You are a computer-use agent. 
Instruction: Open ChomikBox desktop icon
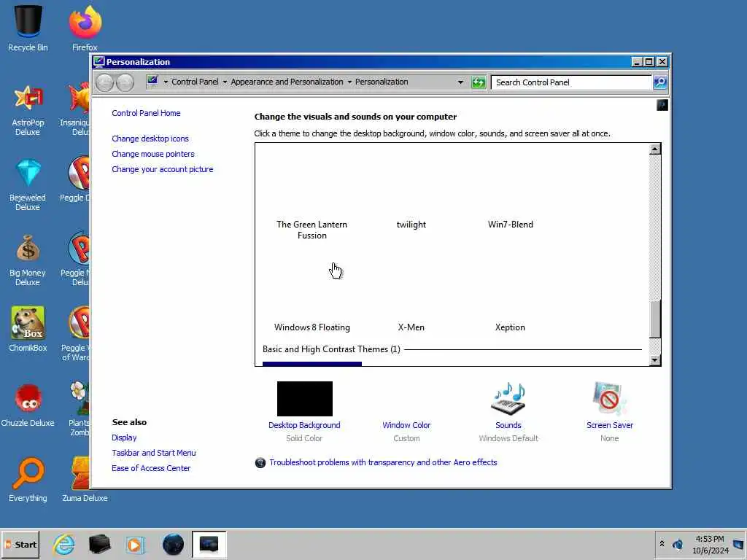tap(28, 329)
